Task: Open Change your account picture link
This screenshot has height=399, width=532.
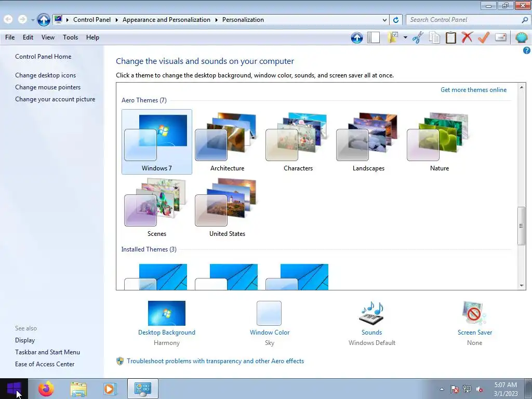Action: [55, 99]
